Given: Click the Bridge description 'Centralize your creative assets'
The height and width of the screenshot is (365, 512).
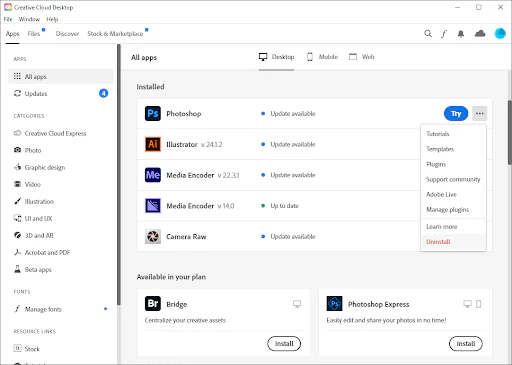Looking at the screenshot, I should click(185, 320).
